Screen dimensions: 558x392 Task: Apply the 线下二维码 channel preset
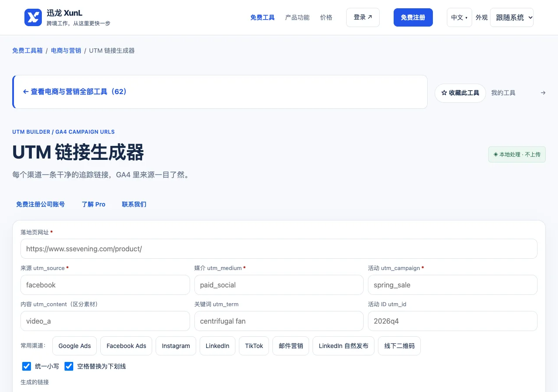[x=399, y=346]
